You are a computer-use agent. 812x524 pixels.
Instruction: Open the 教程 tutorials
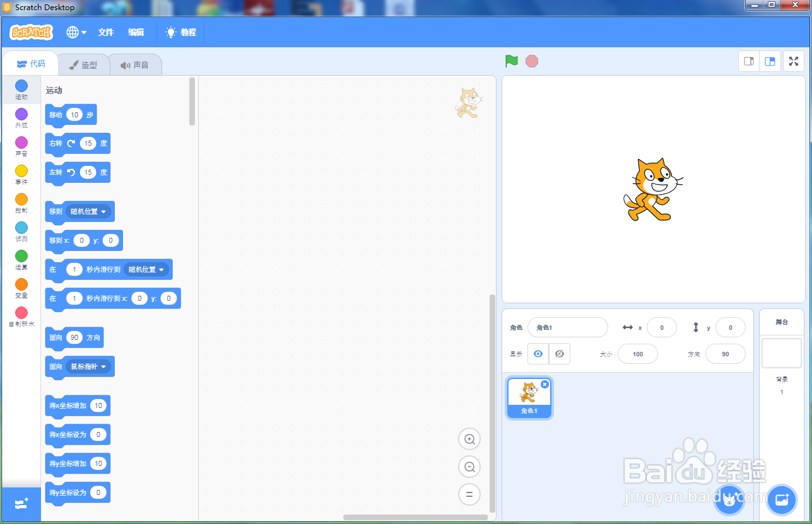pyautogui.click(x=180, y=32)
